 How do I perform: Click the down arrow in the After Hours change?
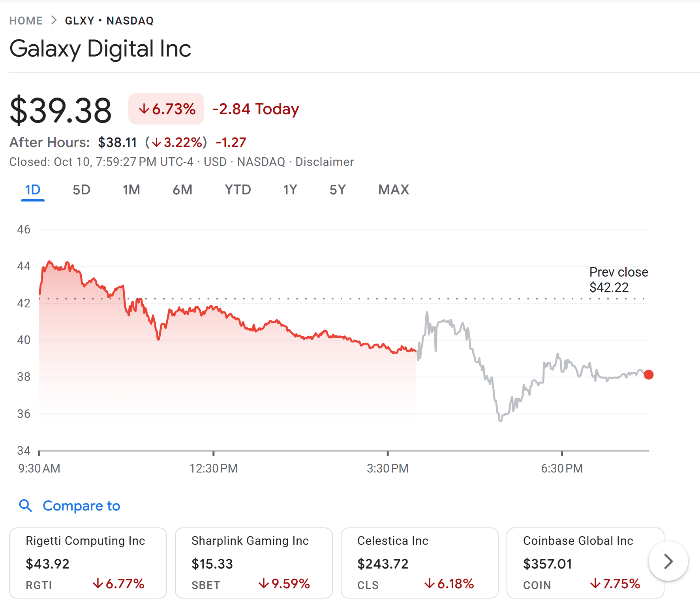click(x=157, y=142)
